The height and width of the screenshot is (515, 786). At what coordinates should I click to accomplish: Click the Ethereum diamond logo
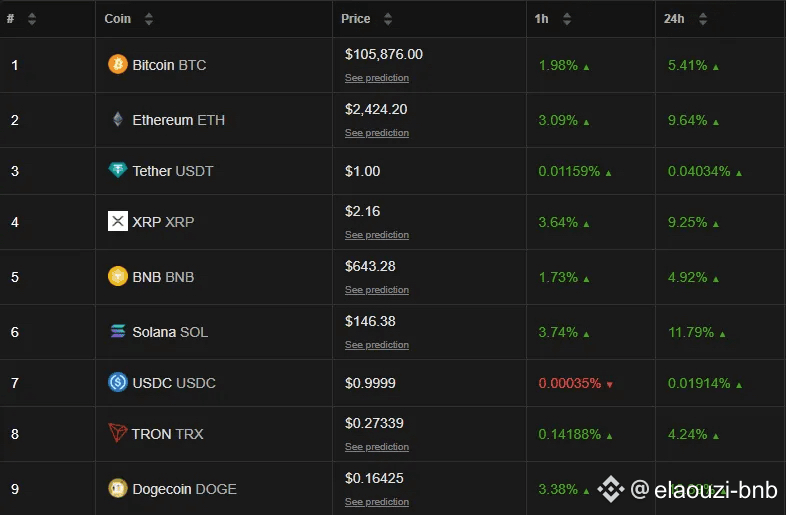click(x=118, y=119)
